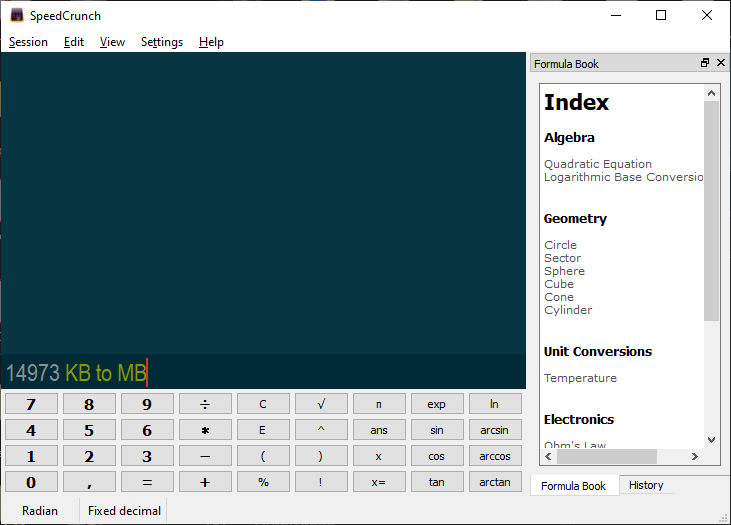The width and height of the screenshot is (731, 525).
Task: Insert last answer with ans key
Action: (379, 430)
